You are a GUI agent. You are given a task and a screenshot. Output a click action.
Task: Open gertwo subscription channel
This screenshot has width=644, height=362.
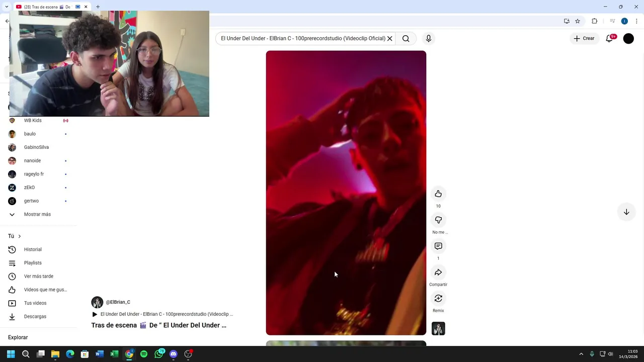pyautogui.click(x=39, y=201)
